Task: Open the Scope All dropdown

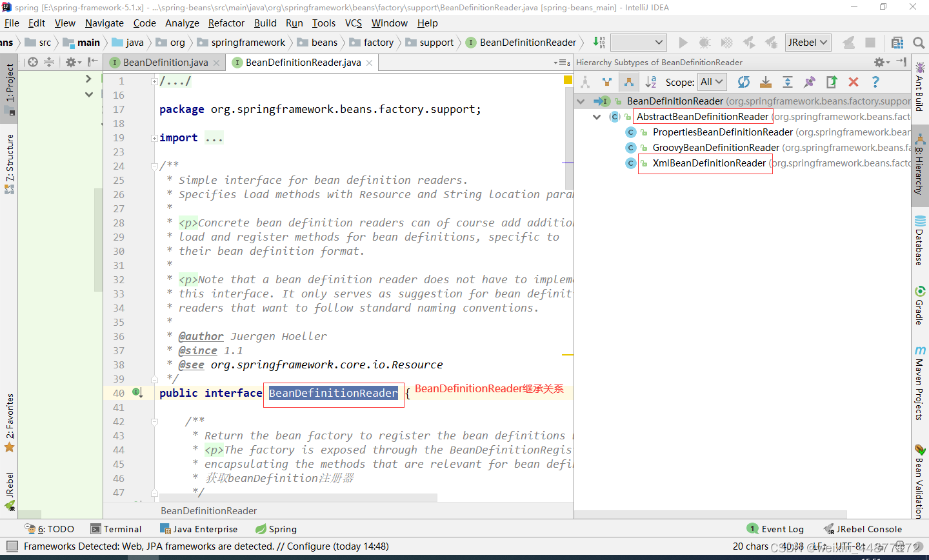Action: [x=712, y=82]
